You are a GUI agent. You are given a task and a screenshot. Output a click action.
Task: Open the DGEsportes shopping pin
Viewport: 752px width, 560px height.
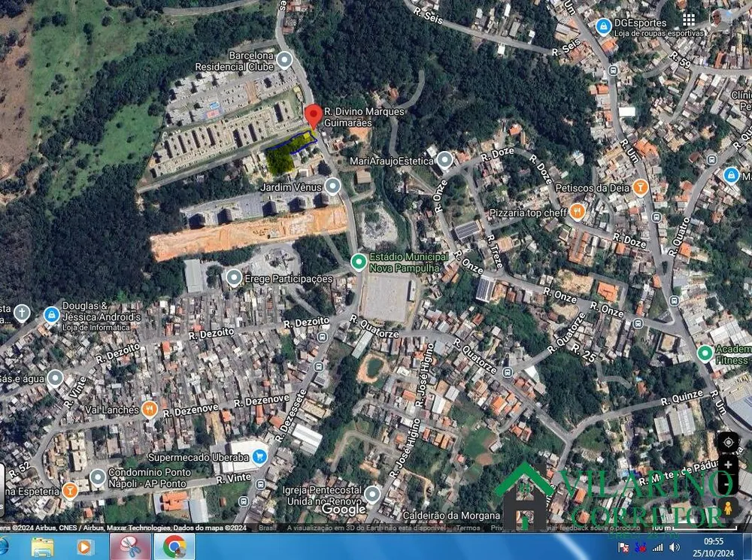pos(603,27)
